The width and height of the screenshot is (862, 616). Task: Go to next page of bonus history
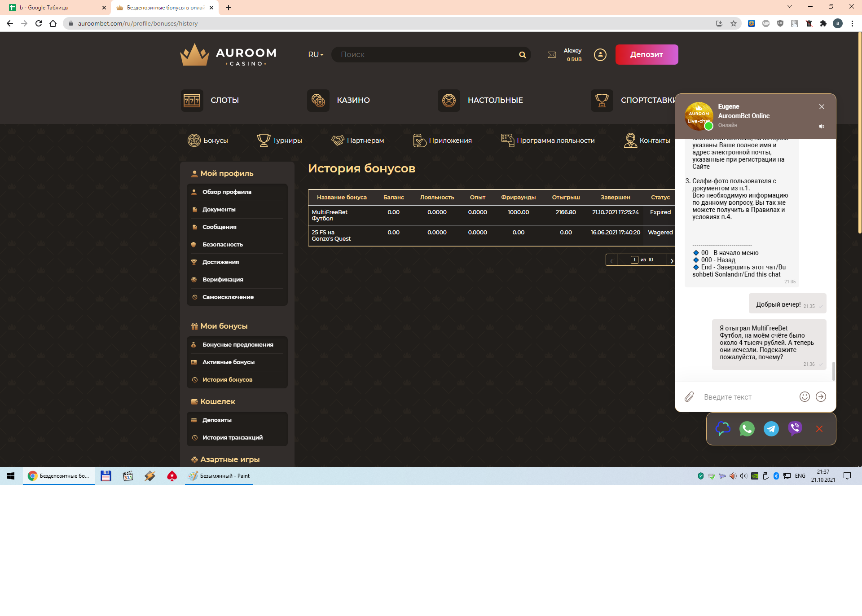671,260
